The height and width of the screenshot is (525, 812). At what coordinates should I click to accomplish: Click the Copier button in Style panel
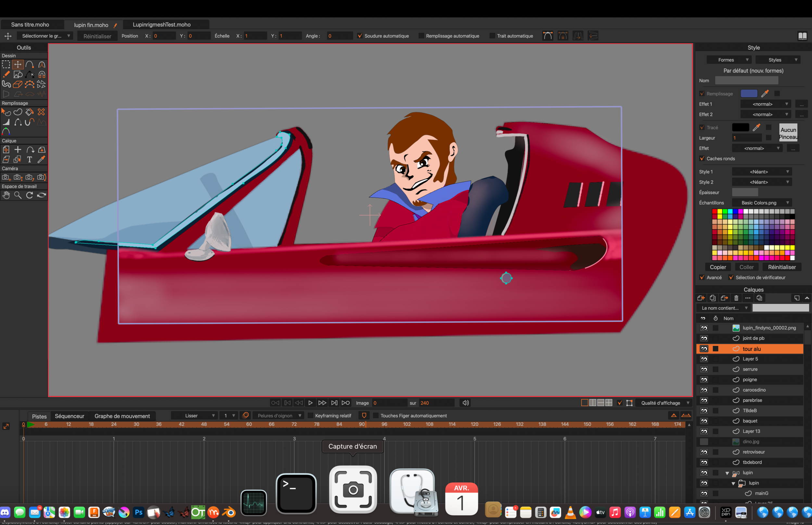(717, 267)
